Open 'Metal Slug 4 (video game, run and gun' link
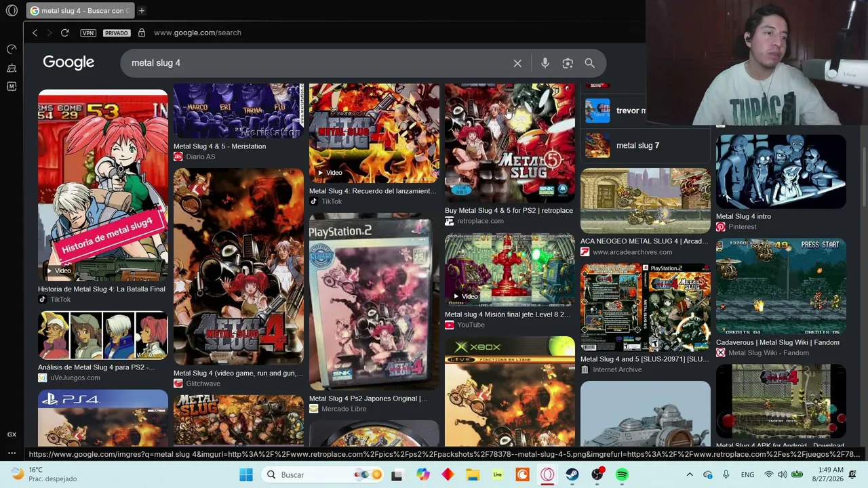Screen dimensions: 868x488 pos(239,373)
